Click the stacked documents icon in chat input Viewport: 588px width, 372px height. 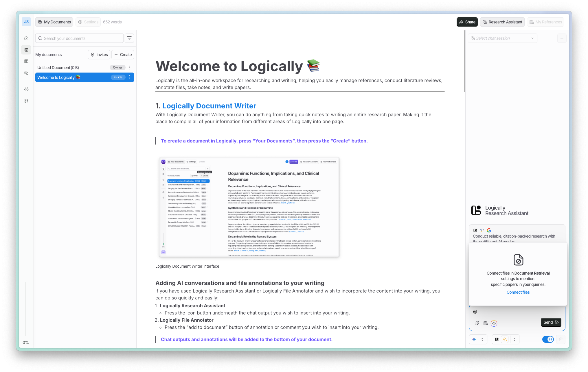[477, 323]
